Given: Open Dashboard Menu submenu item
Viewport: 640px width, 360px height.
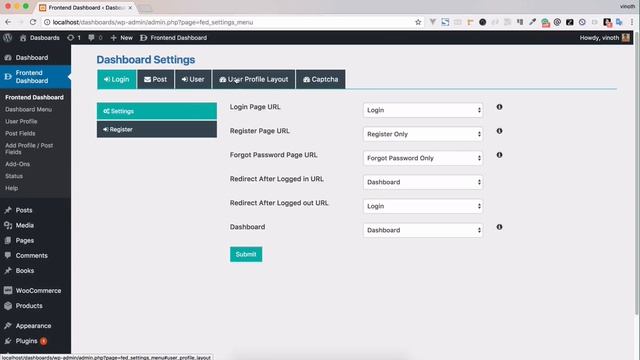Looking at the screenshot, I should pyautogui.click(x=29, y=109).
